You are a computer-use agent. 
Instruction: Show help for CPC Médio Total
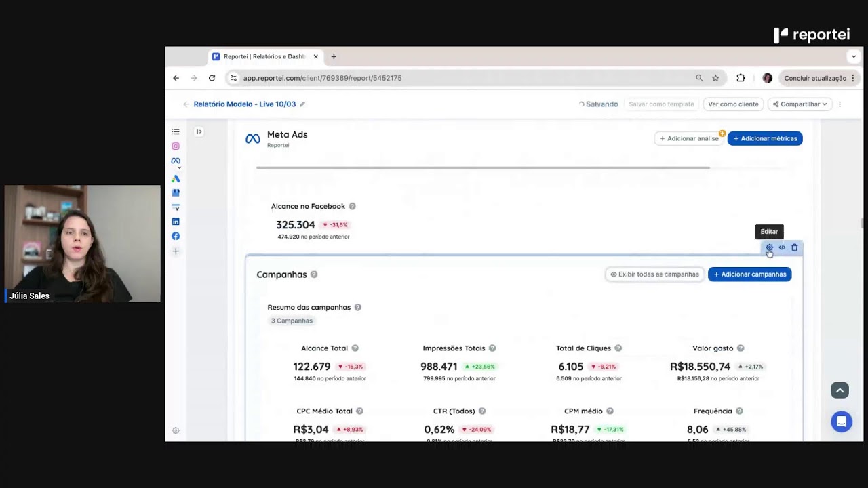359,411
